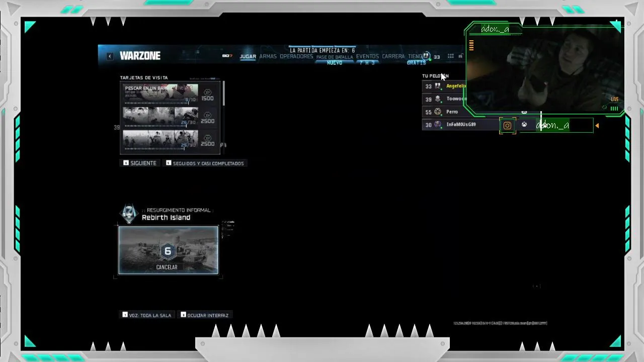Go back with the arrow beside WARZONE
Image resolution: width=644 pixels, height=362 pixels.
click(110, 56)
